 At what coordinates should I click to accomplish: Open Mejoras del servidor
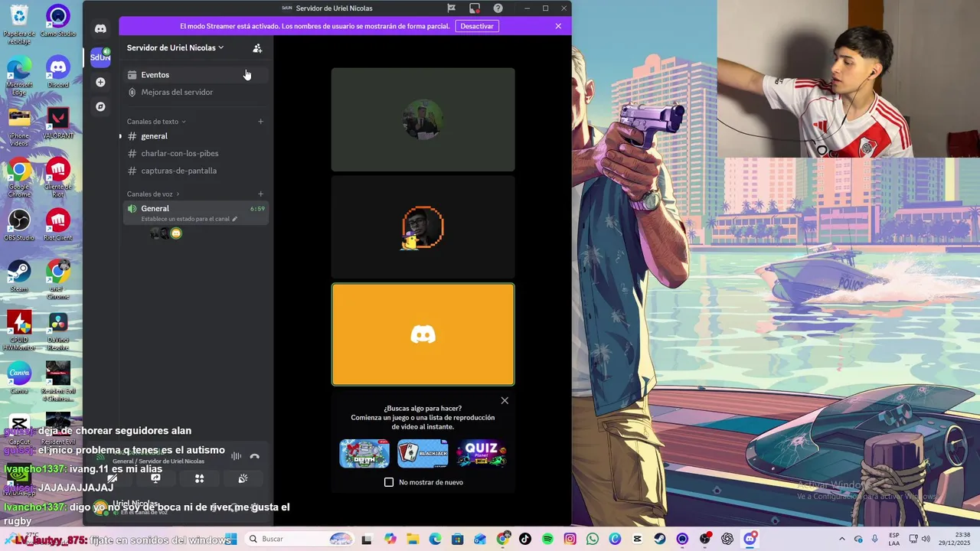[195, 92]
